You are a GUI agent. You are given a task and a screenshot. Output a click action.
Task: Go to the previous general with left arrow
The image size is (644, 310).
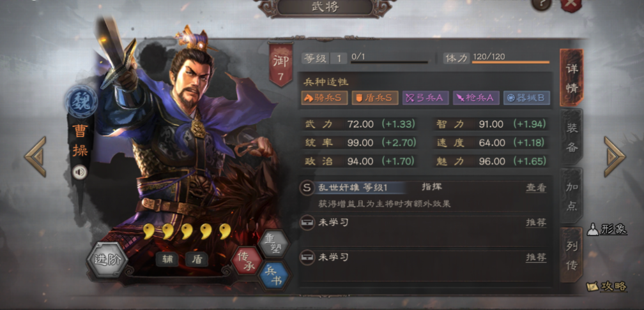click(x=35, y=157)
